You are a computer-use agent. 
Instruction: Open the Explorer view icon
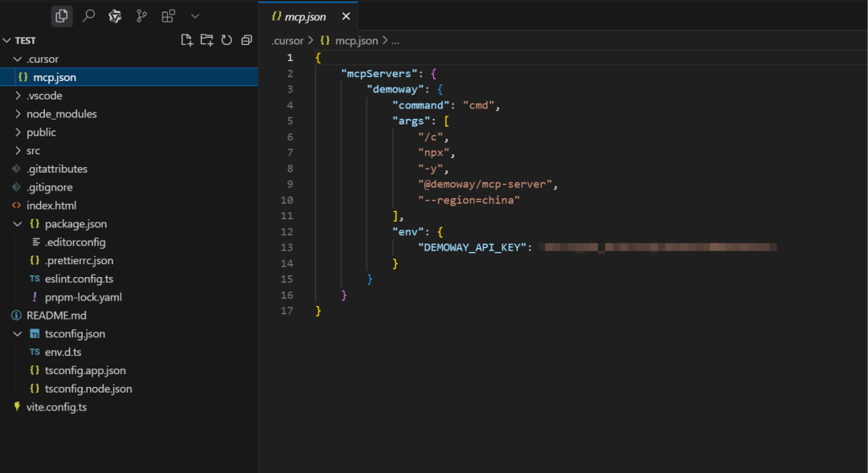pyautogui.click(x=62, y=16)
